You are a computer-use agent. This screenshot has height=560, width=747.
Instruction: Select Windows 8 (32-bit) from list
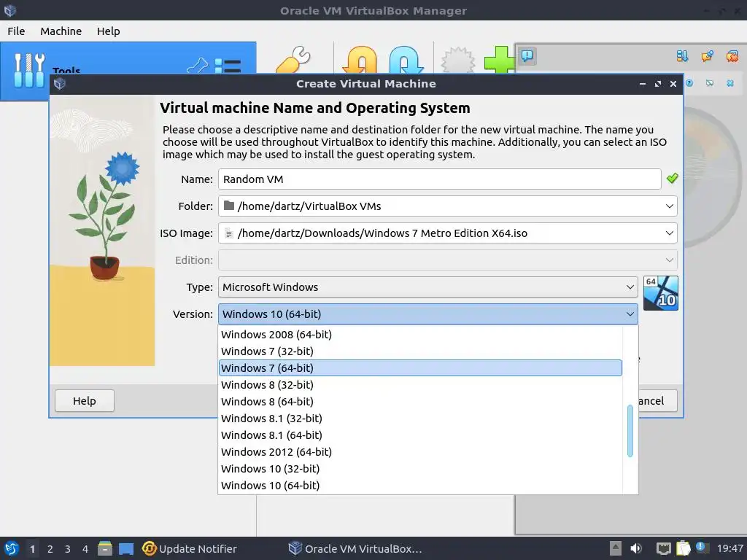[420, 385]
